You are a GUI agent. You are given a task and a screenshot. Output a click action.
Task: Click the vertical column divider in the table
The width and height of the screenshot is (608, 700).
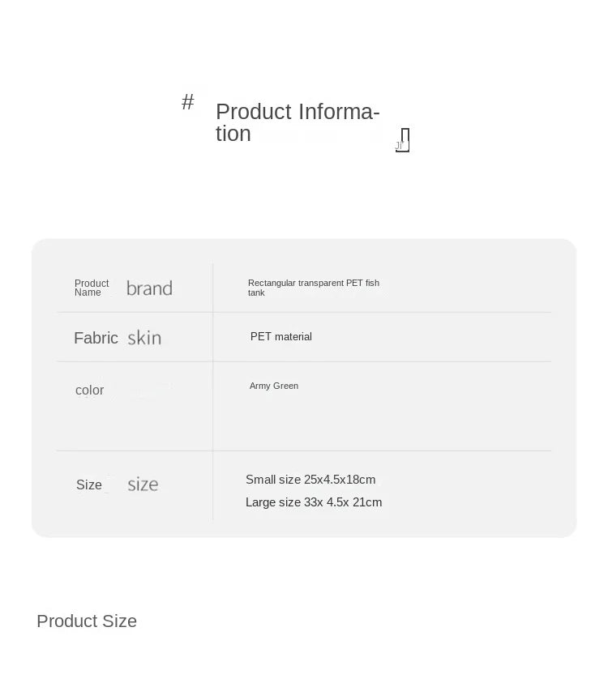(x=213, y=405)
